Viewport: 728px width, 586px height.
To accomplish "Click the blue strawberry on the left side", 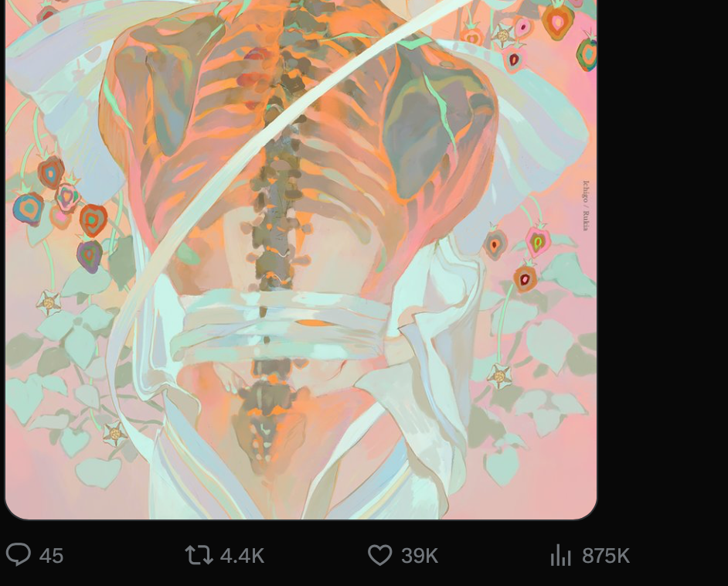I will point(29,209).
